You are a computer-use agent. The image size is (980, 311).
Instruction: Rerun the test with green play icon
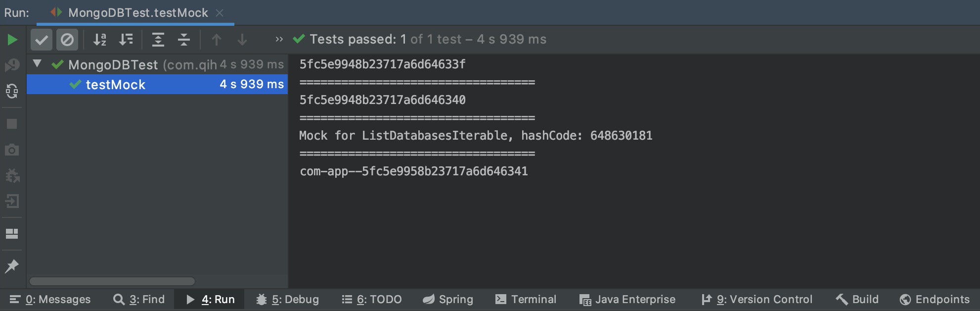[x=12, y=40]
